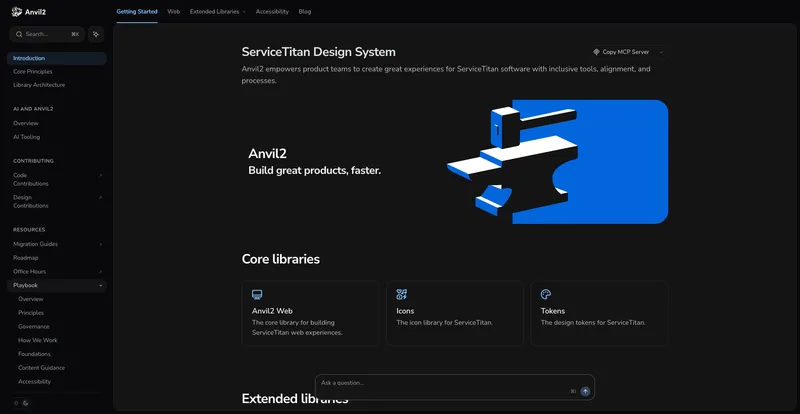Open the Web tab
Image resolution: width=800 pixels, height=414 pixels.
173,11
